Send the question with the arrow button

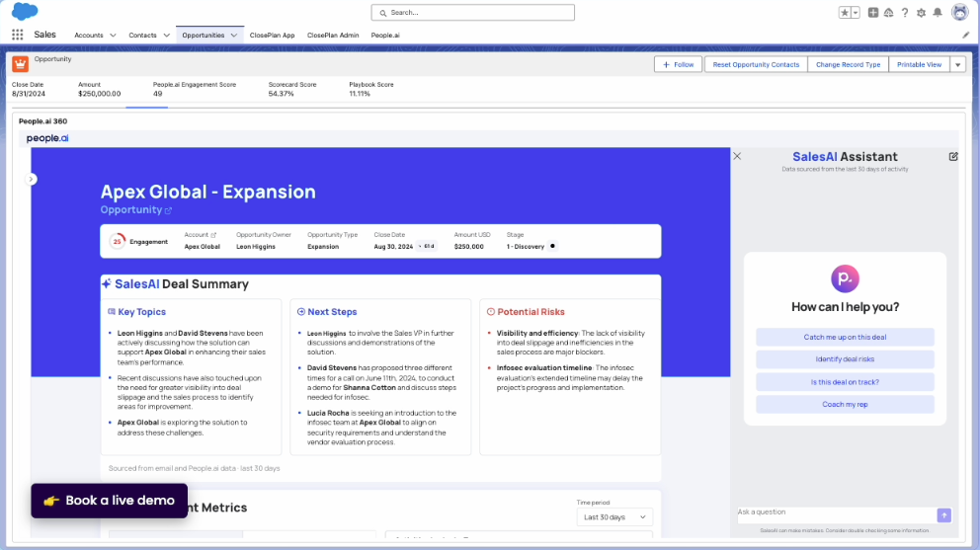point(943,515)
